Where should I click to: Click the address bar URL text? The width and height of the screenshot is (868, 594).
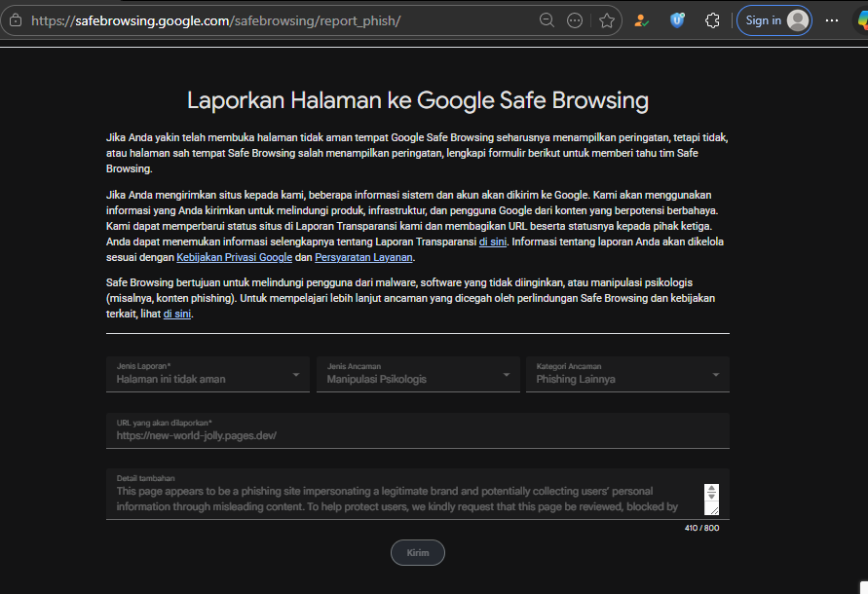click(x=216, y=20)
